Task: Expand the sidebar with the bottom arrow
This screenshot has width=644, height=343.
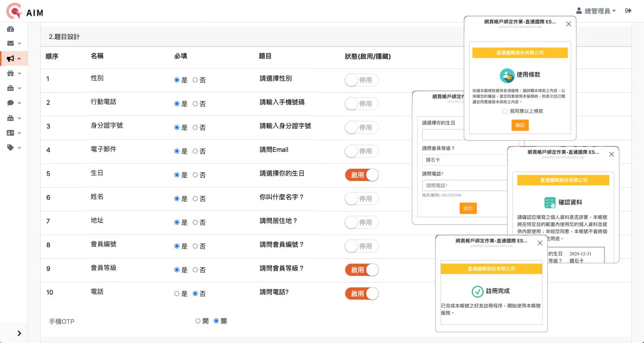Action: tap(19, 333)
